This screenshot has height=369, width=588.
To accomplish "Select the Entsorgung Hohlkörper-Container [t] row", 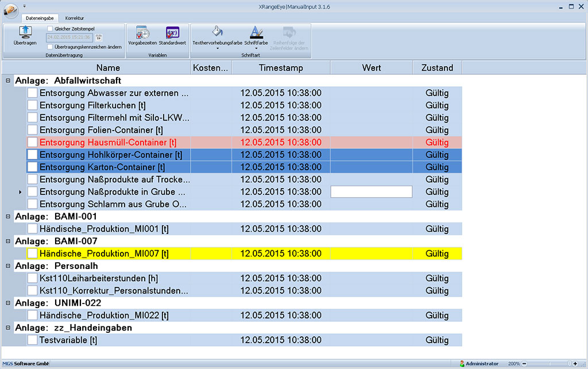I will pyautogui.click(x=245, y=155).
